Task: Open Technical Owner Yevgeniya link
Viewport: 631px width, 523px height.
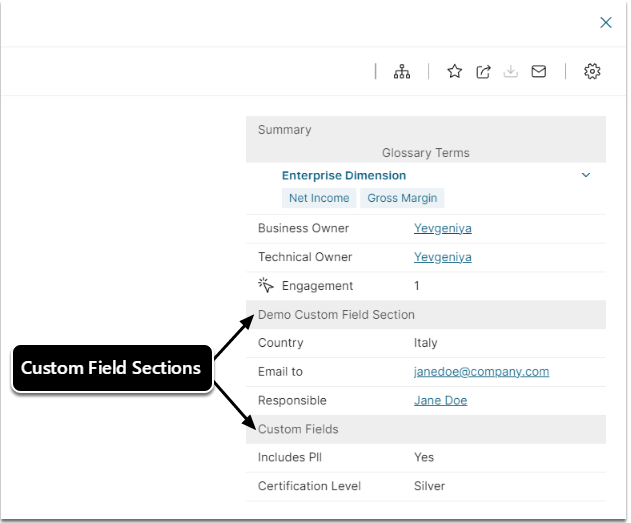Action: 442,257
